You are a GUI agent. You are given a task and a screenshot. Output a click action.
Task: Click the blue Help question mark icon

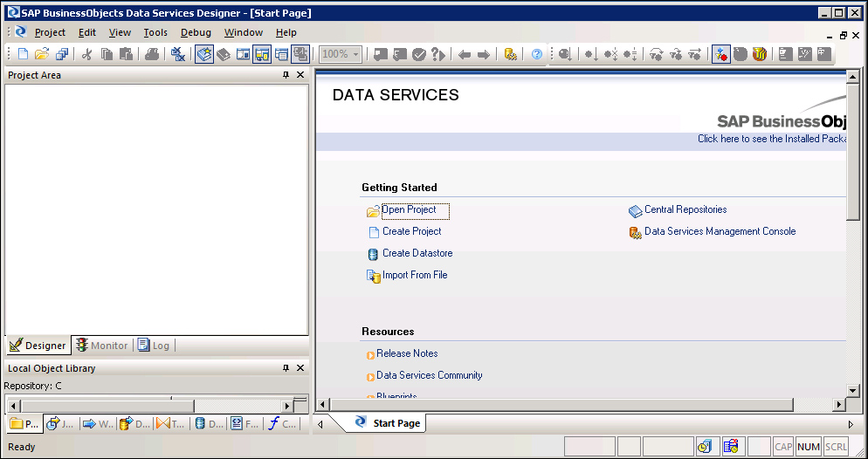click(536, 54)
